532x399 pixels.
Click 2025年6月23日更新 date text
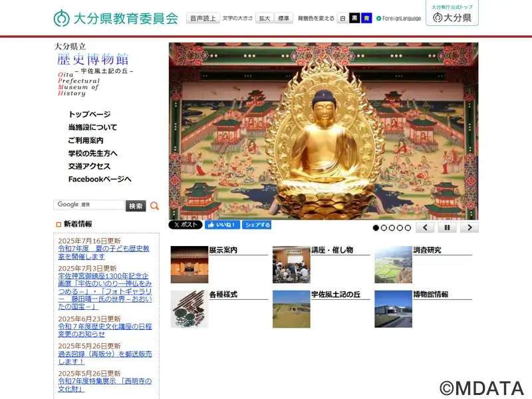[90, 319]
